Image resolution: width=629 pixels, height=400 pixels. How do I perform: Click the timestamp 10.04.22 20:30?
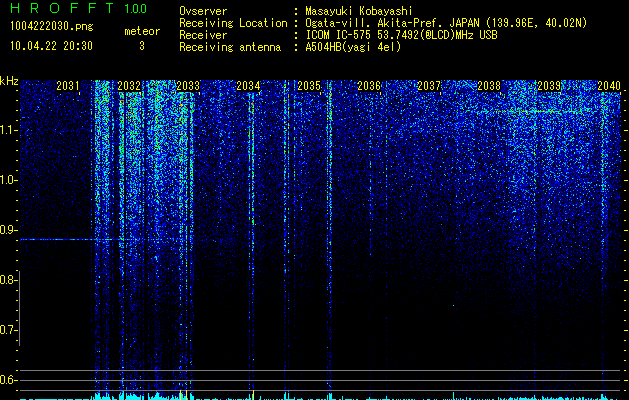tap(51, 46)
